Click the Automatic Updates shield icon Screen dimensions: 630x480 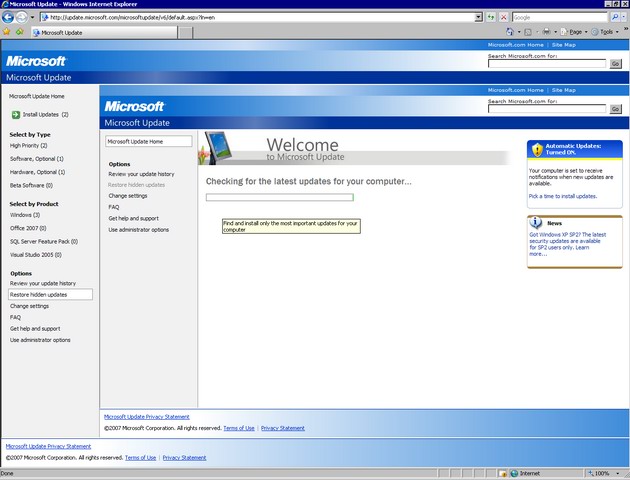click(x=537, y=149)
